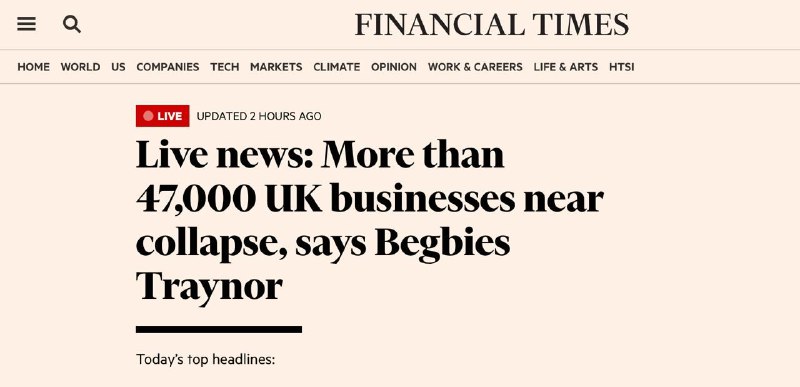Screen dimensions: 800x387
Task: Click the 'Updated 2 hours ago' timestamp
Action: (x=259, y=116)
